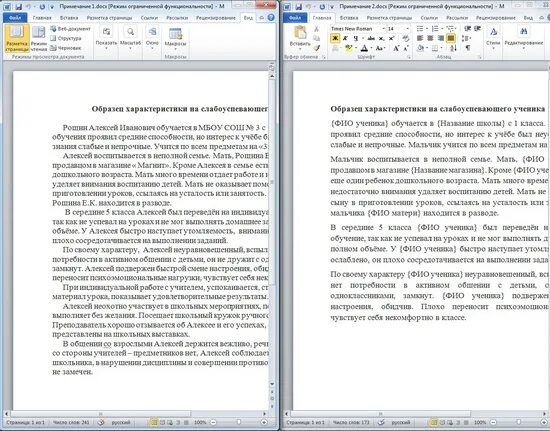Select Page Layout view in left window ribbon
Viewport: 550px width, 431px height.
pos(16,39)
